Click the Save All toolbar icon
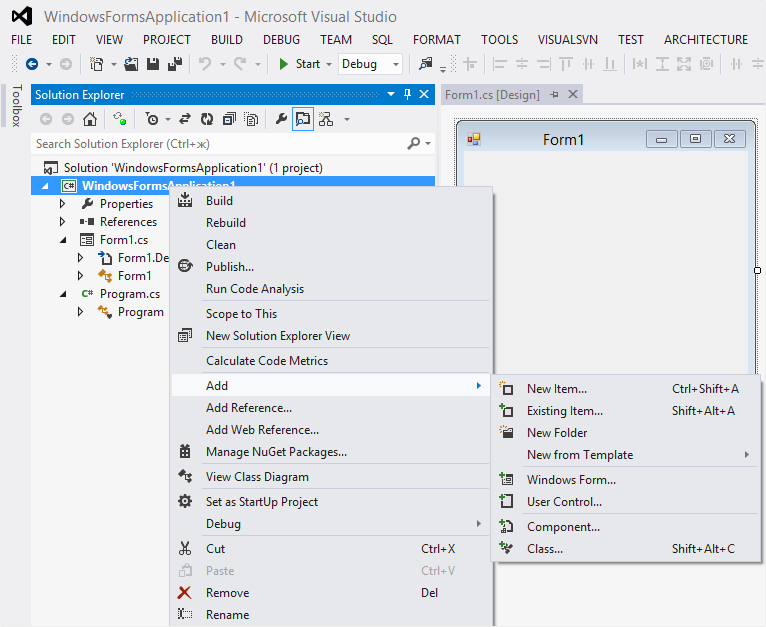Screen dimensions: 766x627 [175, 64]
